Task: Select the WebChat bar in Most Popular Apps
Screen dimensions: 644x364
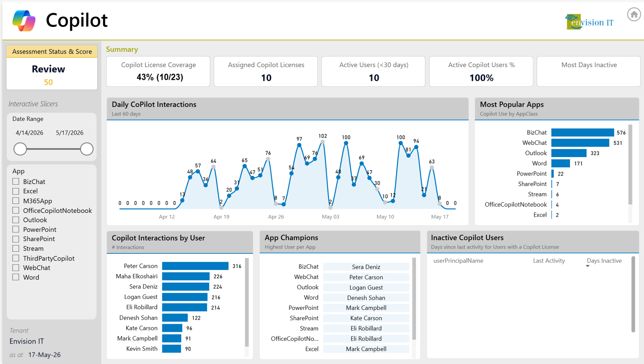Action: (580, 143)
